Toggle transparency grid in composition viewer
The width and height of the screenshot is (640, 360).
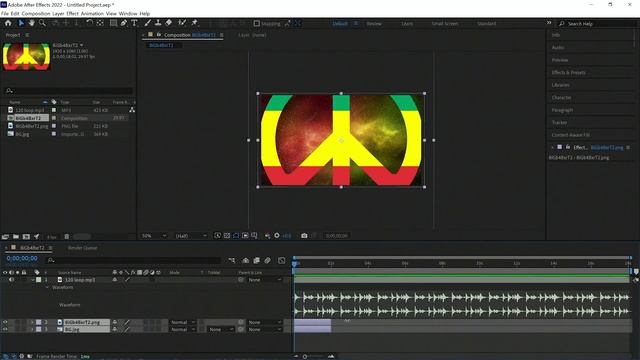pyautogui.click(x=227, y=236)
